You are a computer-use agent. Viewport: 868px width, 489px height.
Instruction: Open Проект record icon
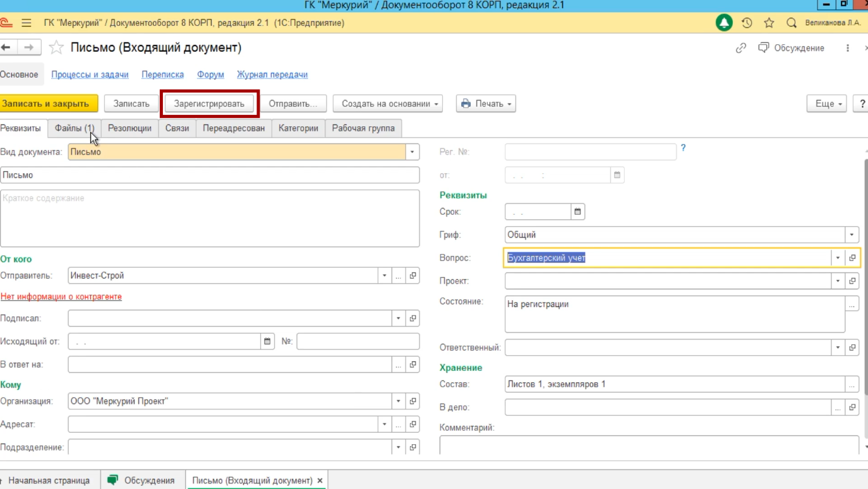[x=852, y=281]
